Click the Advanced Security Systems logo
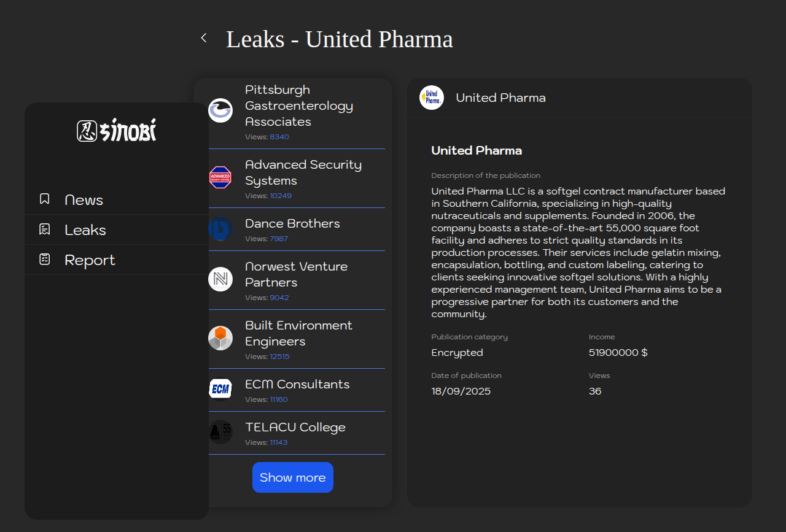This screenshot has width=786, height=532. pyautogui.click(x=220, y=177)
